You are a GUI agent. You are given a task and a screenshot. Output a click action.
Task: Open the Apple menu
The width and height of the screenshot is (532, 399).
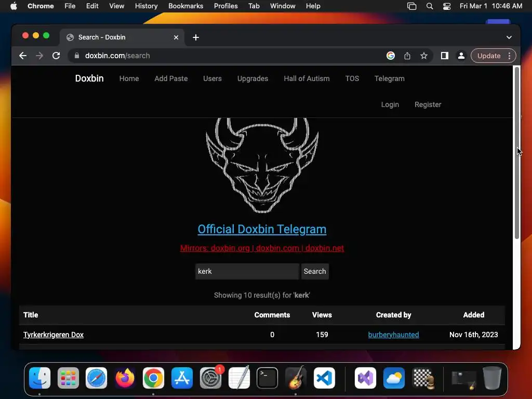14,6
